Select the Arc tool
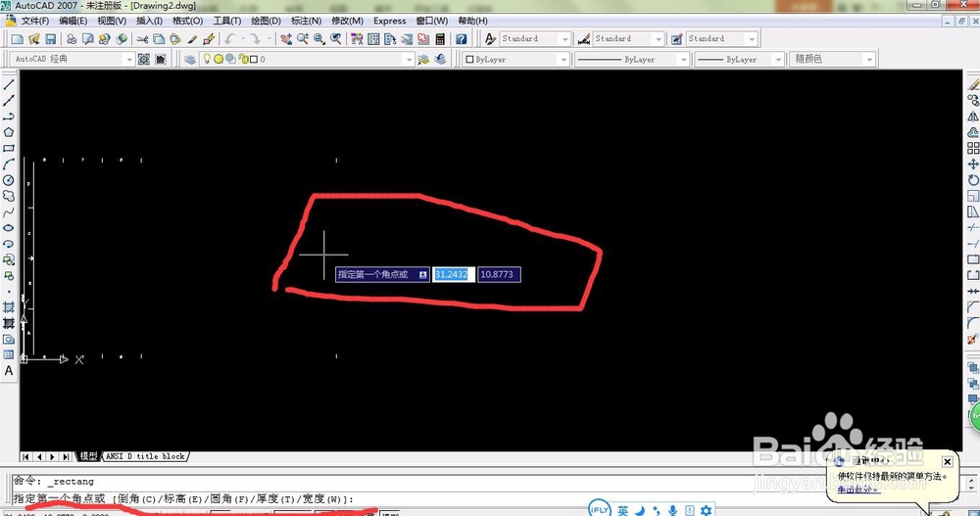This screenshot has height=516, width=980. click(9, 164)
